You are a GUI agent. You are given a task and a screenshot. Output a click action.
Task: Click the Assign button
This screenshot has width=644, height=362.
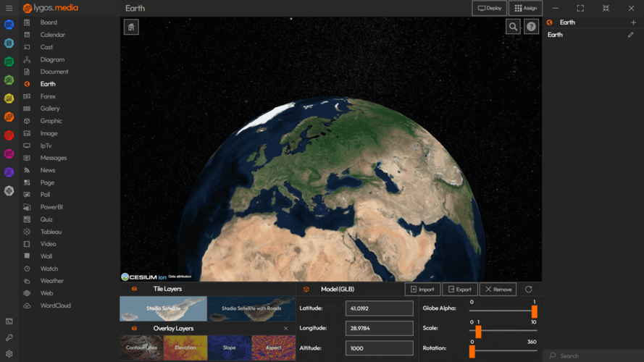525,8
